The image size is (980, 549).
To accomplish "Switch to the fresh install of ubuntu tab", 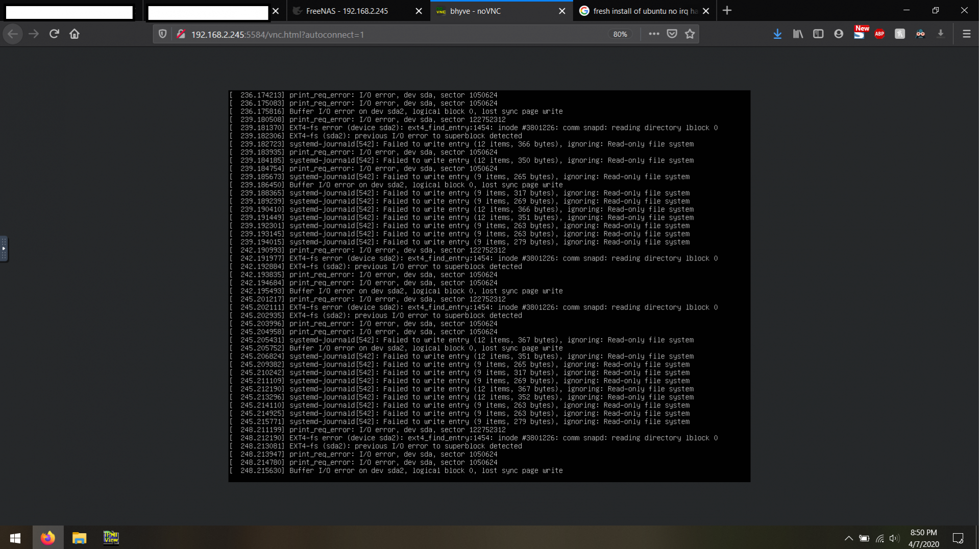I will tap(644, 11).
